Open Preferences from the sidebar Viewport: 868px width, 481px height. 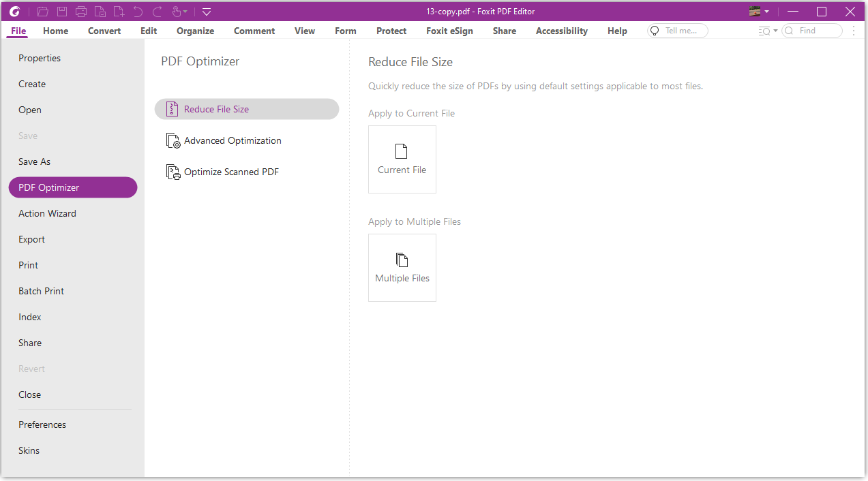point(42,424)
